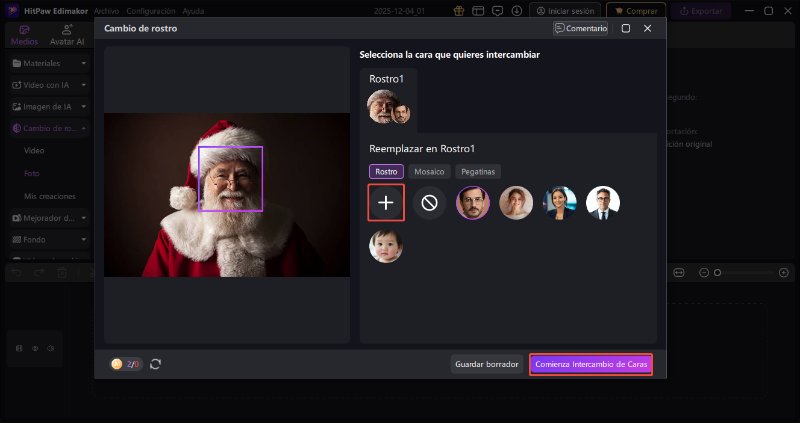Open Mis creaciones in sidebar

(50, 196)
